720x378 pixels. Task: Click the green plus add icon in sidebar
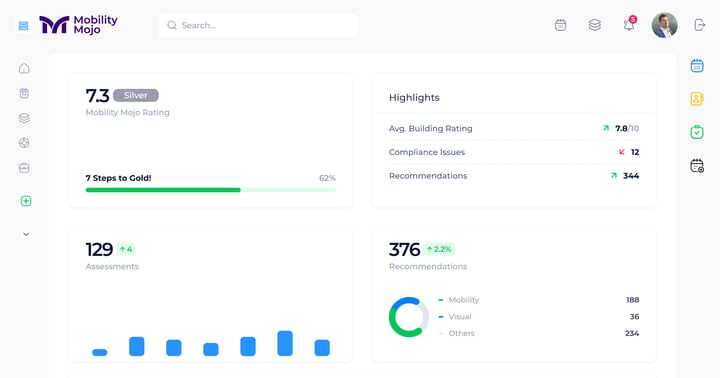pyautogui.click(x=26, y=201)
